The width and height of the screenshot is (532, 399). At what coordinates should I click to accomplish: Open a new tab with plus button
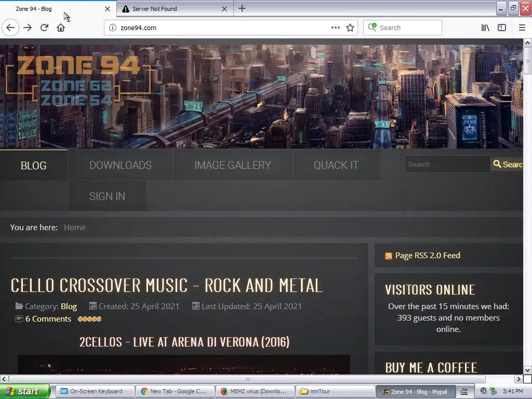[242, 8]
